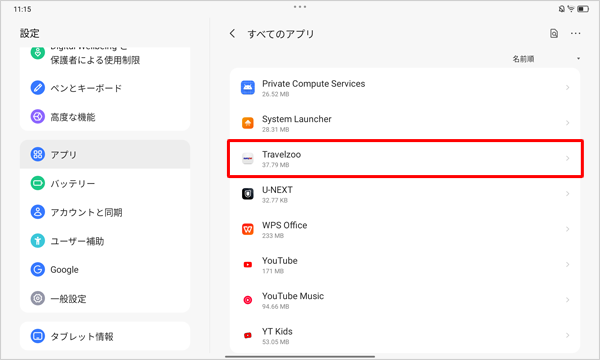600x360 pixels.
Task: Select アカウントと同期 in settings sidebar
Action: click(x=105, y=212)
